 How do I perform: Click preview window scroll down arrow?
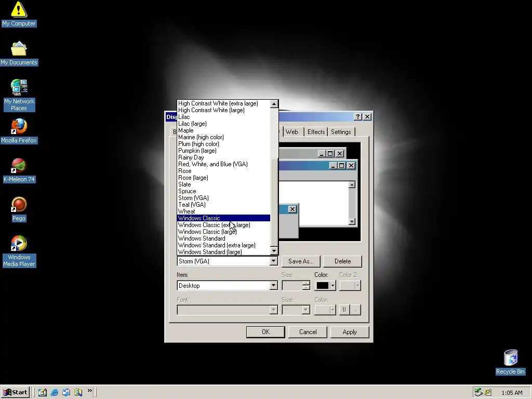[352, 221]
